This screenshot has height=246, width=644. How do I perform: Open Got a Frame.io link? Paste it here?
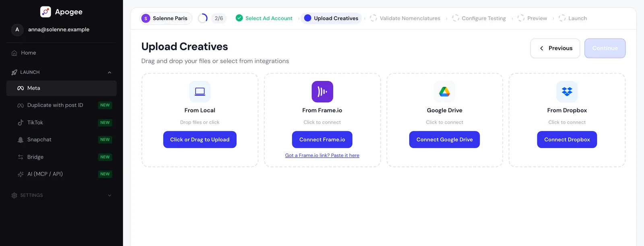tap(322, 155)
